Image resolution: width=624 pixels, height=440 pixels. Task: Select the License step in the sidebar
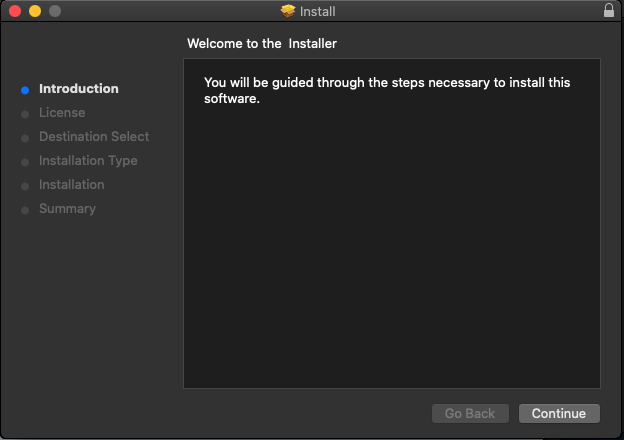pos(62,112)
